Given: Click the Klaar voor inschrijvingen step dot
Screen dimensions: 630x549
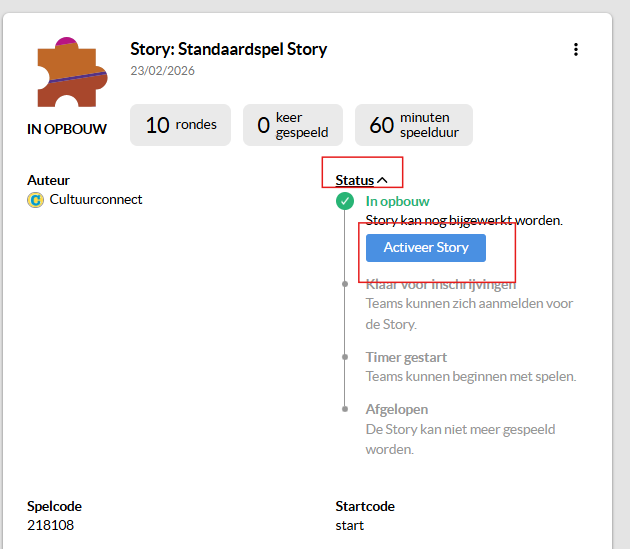Looking at the screenshot, I should [345, 284].
